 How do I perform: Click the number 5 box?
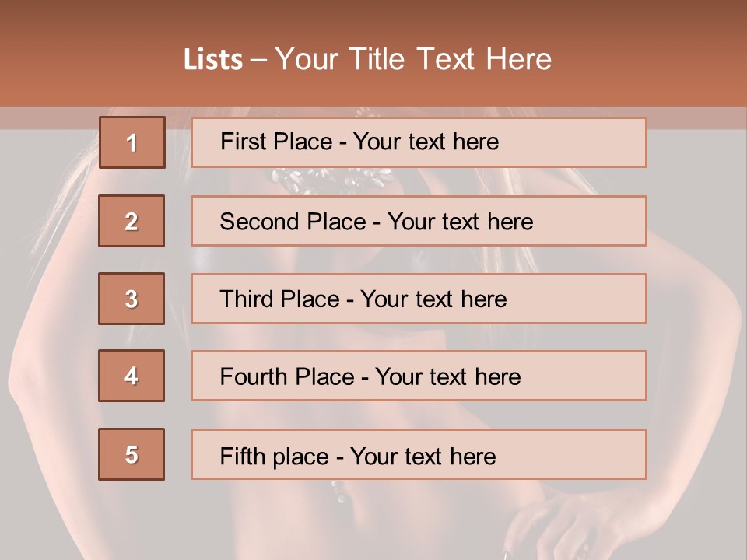coord(132,454)
